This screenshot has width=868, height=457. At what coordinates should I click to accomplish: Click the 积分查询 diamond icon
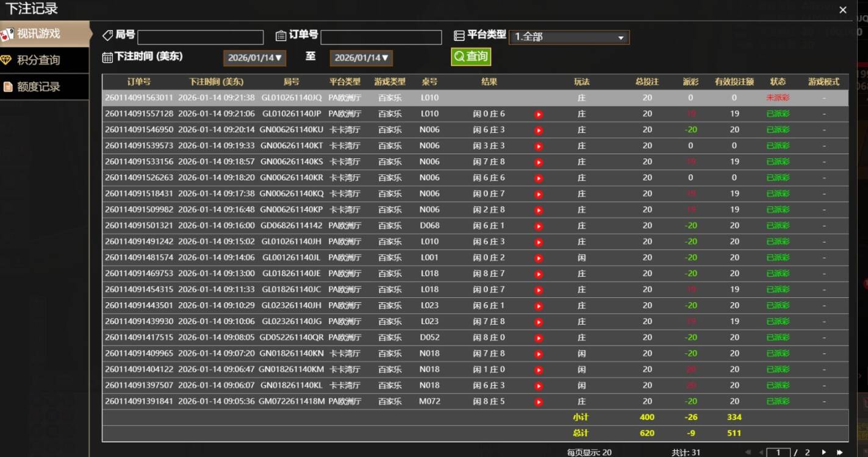tap(7, 60)
